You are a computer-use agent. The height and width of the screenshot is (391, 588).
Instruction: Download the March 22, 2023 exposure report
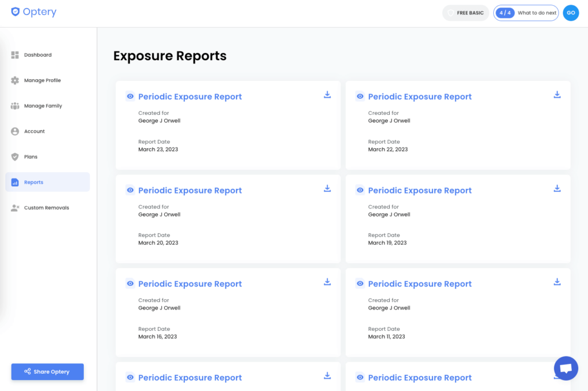557,95
